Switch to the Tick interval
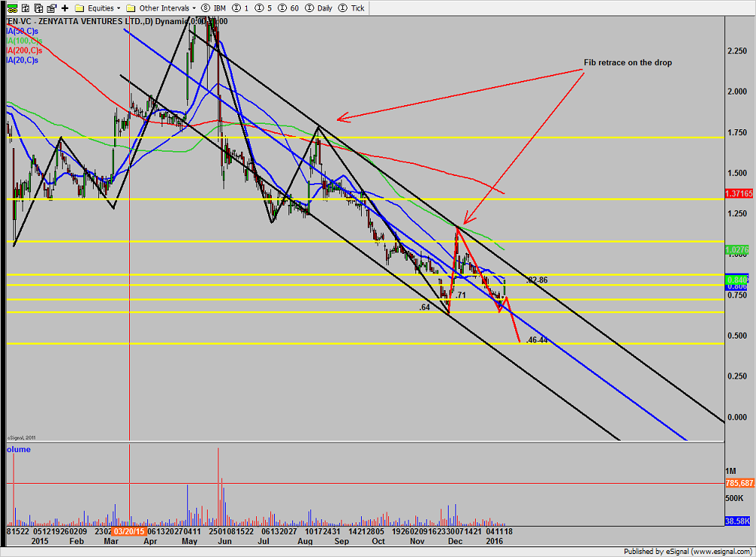 (x=351, y=8)
